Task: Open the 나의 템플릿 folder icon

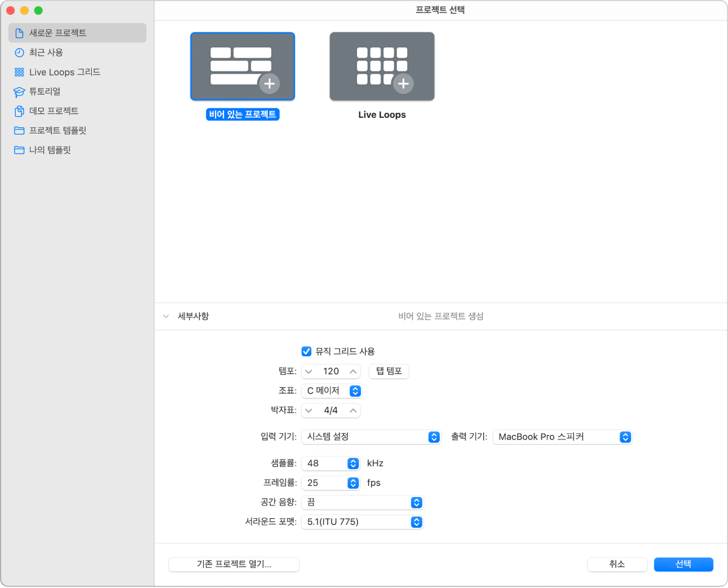Action: [x=20, y=150]
